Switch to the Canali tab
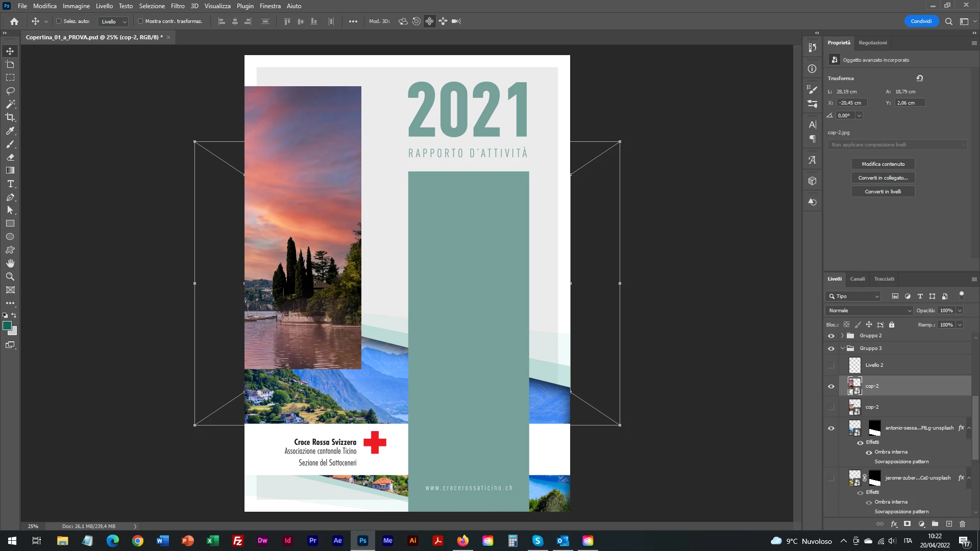 click(x=857, y=279)
